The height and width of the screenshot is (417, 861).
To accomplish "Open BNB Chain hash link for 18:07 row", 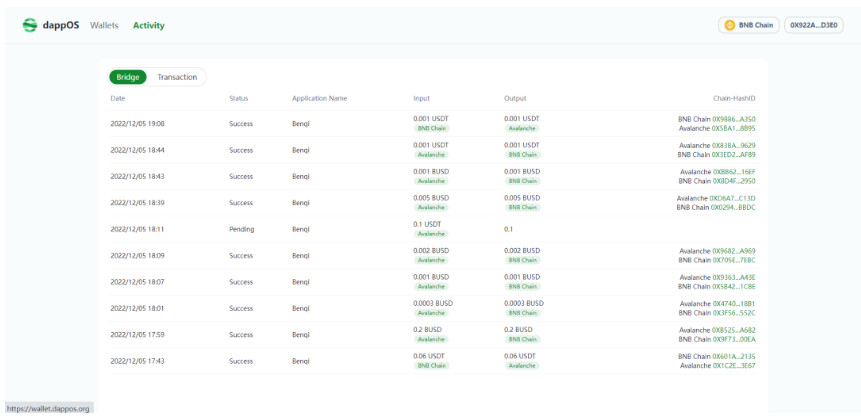I will click(x=734, y=286).
